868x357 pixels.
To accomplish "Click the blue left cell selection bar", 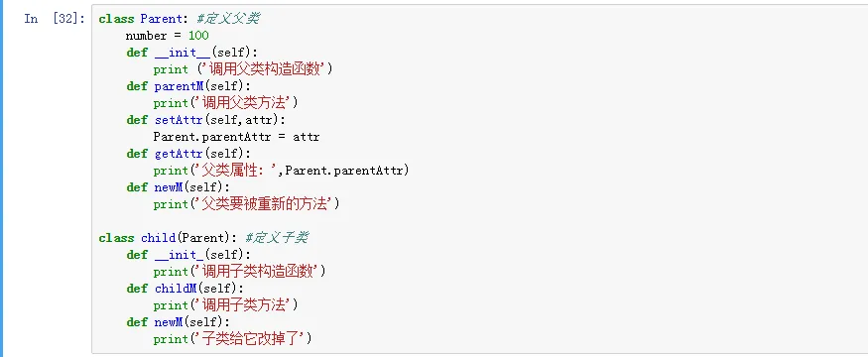I will click(x=2, y=178).
